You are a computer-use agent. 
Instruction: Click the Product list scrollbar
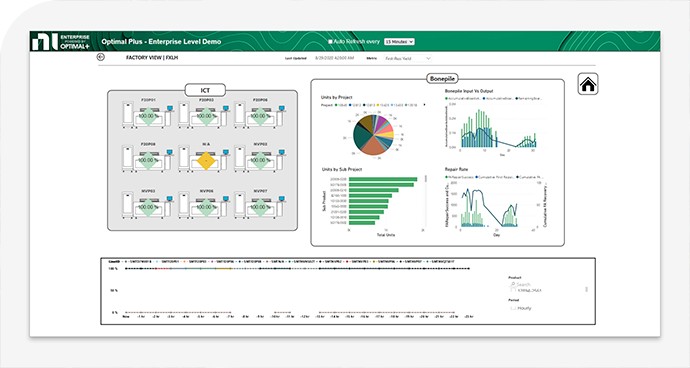coord(587,289)
